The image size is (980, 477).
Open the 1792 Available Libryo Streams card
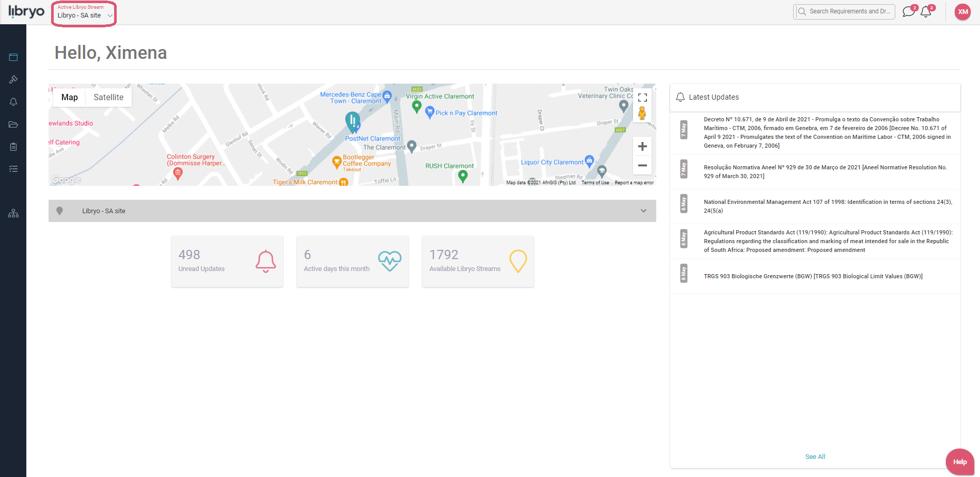[478, 261]
